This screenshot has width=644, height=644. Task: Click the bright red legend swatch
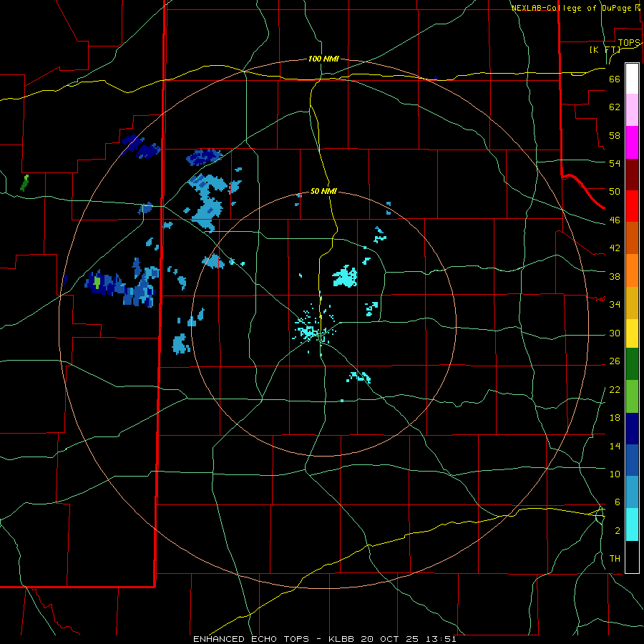[632, 206]
